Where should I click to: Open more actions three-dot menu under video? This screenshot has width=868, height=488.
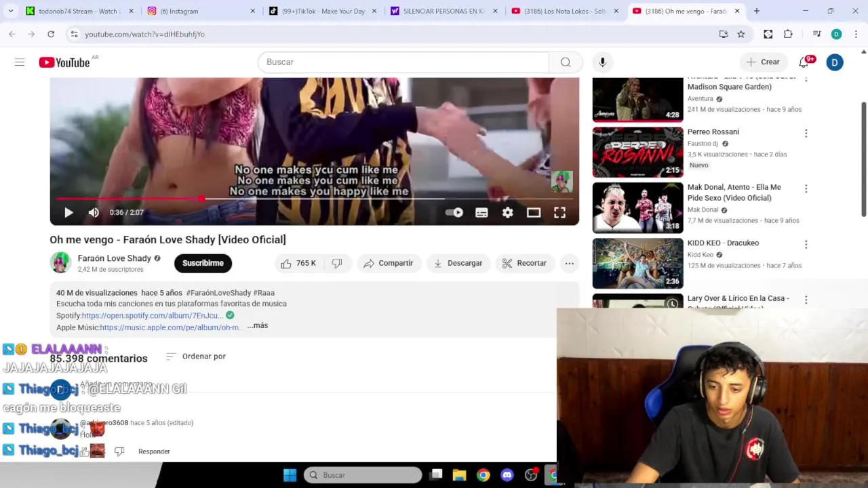click(570, 263)
